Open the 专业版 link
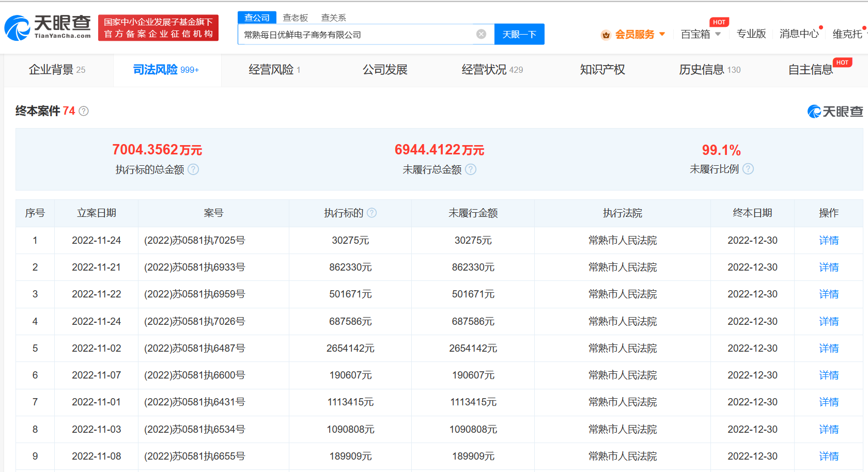The width and height of the screenshot is (868, 472). point(751,33)
